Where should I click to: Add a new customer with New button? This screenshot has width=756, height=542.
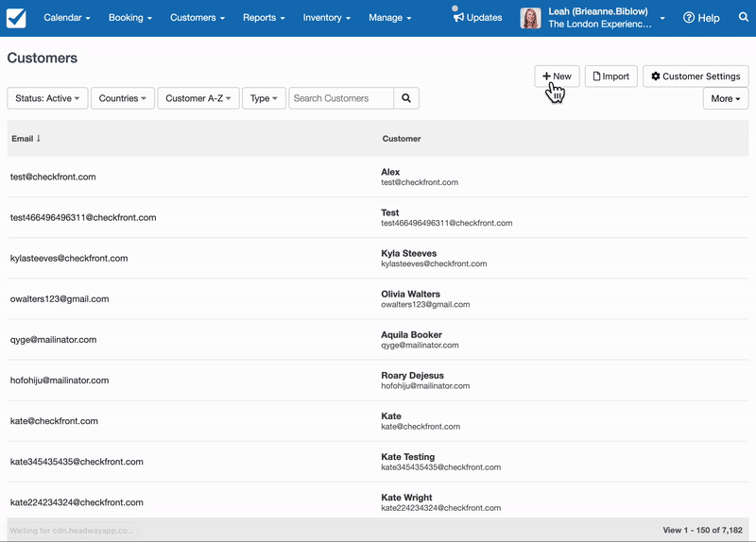coord(557,76)
